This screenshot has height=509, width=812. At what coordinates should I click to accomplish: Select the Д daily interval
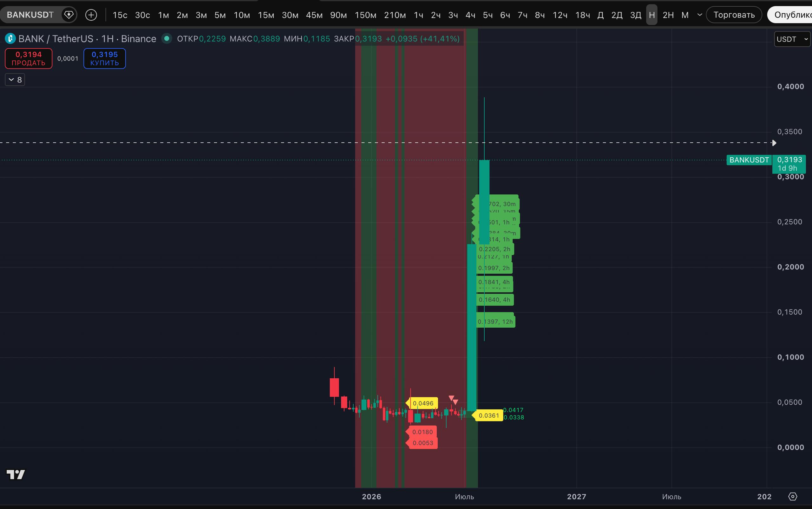(x=600, y=15)
